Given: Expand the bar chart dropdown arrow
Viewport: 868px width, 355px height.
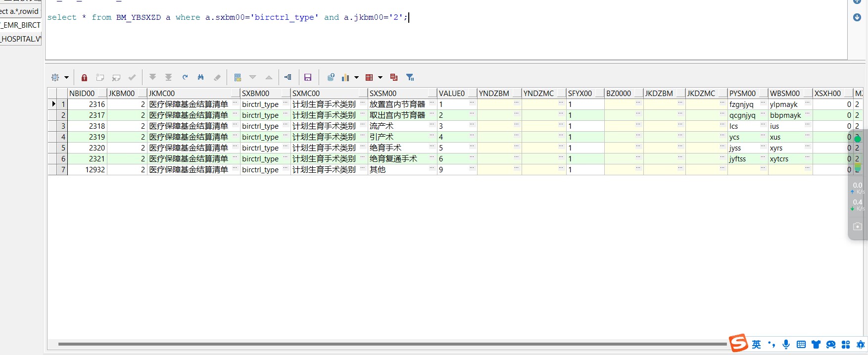Looking at the screenshot, I should click(356, 78).
